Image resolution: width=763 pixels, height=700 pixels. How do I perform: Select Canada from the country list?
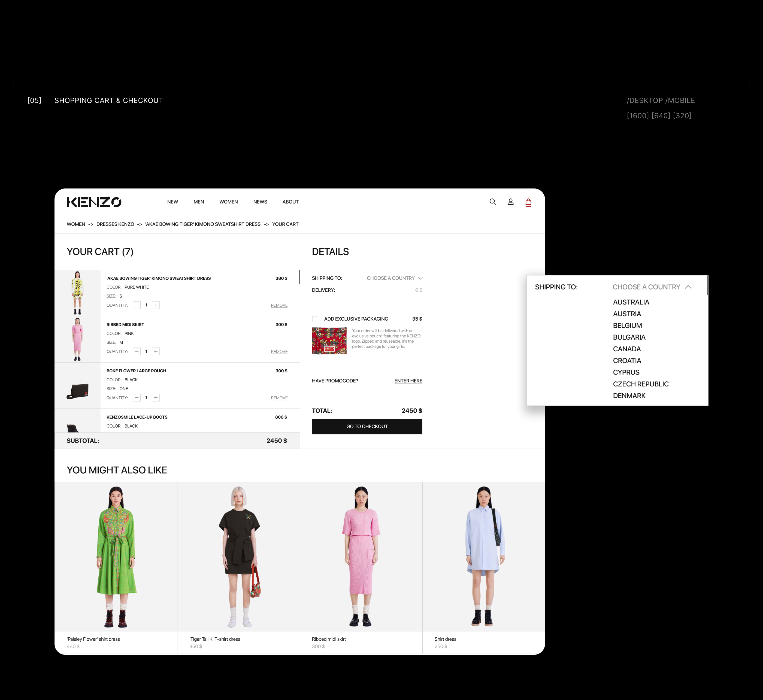click(626, 349)
